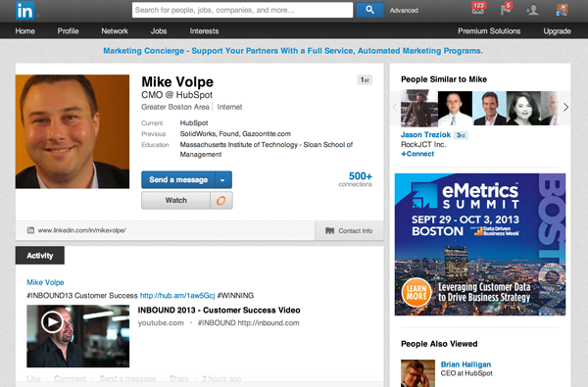This screenshot has width=588, height=387.
Task: Show next similar people with right arrow
Action: pyautogui.click(x=565, y=108)
